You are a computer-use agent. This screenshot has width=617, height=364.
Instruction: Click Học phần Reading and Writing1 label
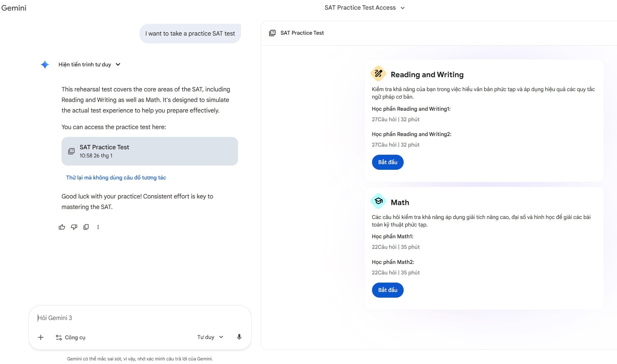pyautogui.click(x=411, y=109)
